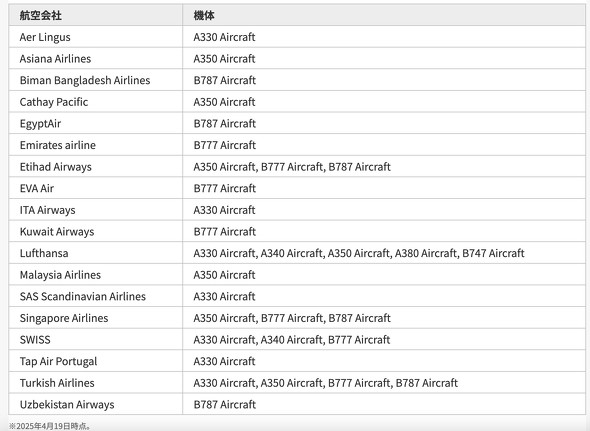Select the Uzbekistan Airways row
Screen dimensions: 590x431
point(297,404)
